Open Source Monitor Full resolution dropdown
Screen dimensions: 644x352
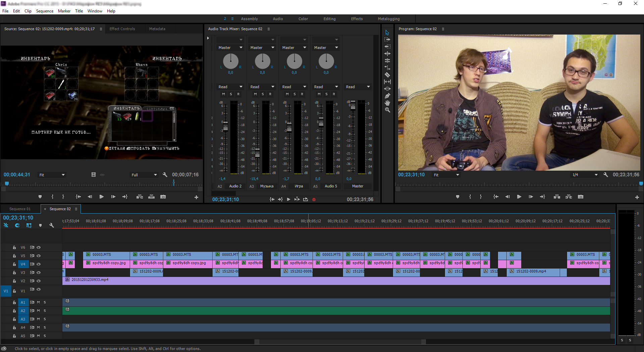pyautogui.click(x=144, y=175)
